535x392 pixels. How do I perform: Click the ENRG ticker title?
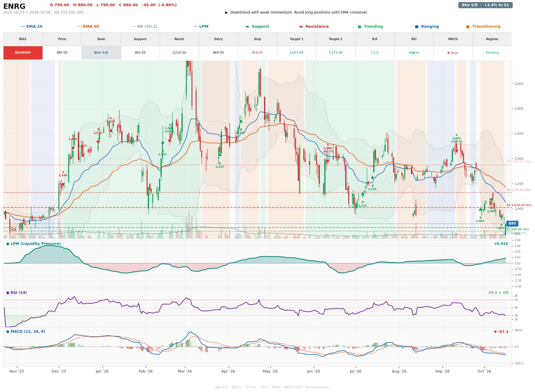coord(14,6)
